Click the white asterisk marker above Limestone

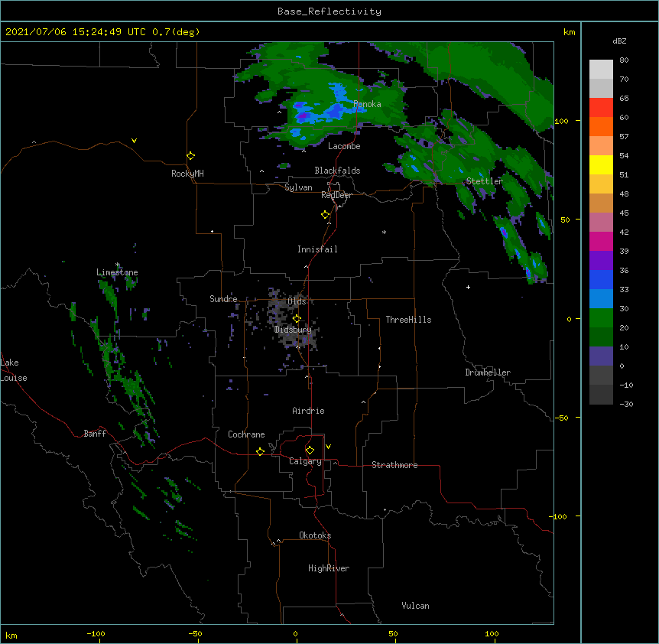(118, 265)
